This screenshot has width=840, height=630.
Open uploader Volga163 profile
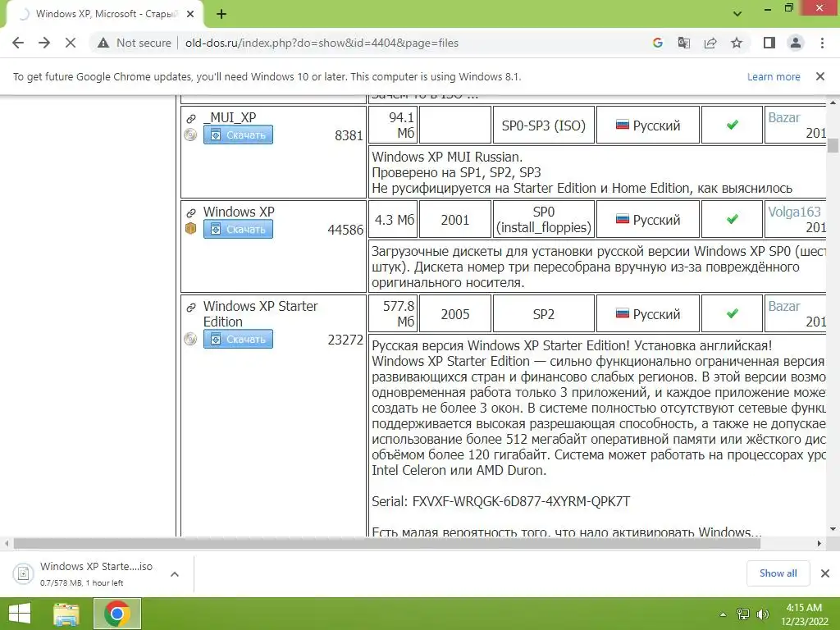pos(794,212)
